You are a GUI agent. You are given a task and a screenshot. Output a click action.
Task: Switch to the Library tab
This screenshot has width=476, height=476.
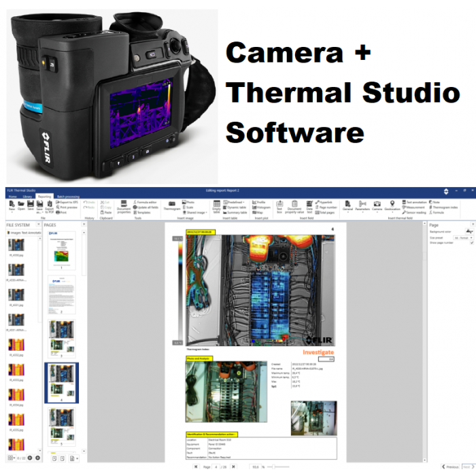click(x=27, y=197)
